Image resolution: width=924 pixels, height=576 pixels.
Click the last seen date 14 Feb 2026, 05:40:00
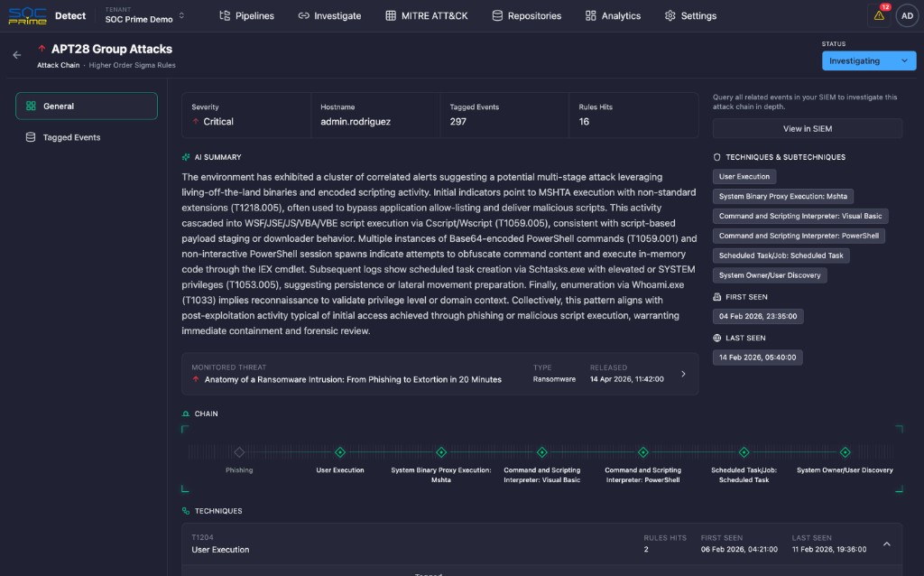click(x=757, y=358)
